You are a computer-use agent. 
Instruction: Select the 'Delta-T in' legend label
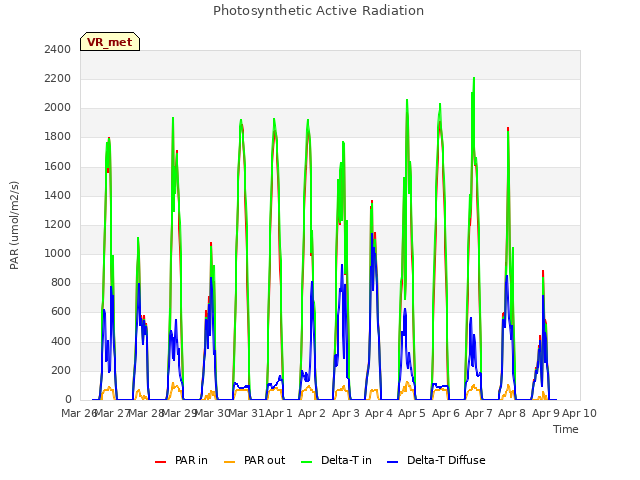[x=346, y=460]
